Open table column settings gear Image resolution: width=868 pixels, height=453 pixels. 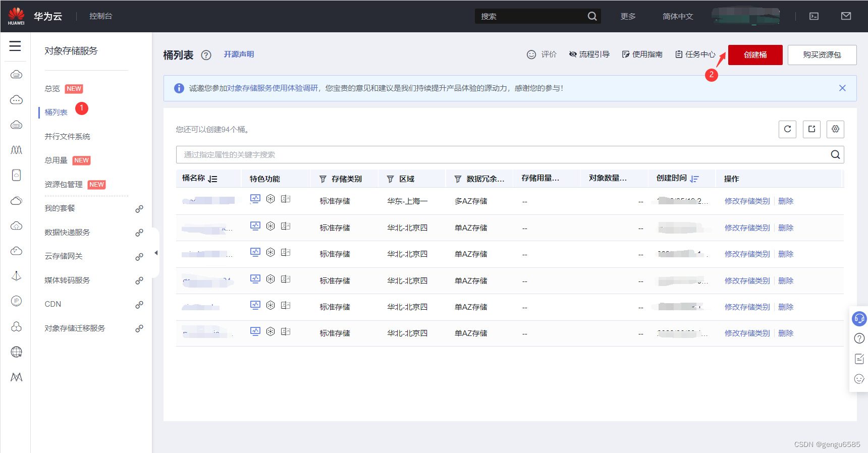click(835, 129)
